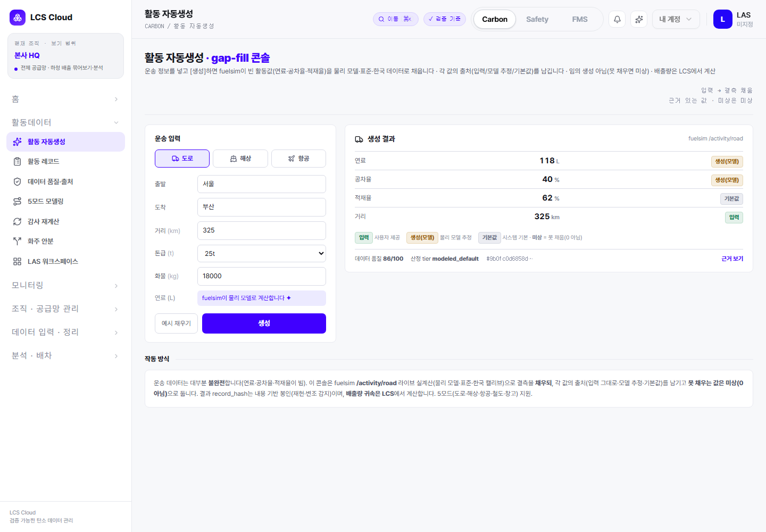Click the 활동 자동생성 sidebar sparkle icon
The image size is (766, 532).
coord(17,142)
